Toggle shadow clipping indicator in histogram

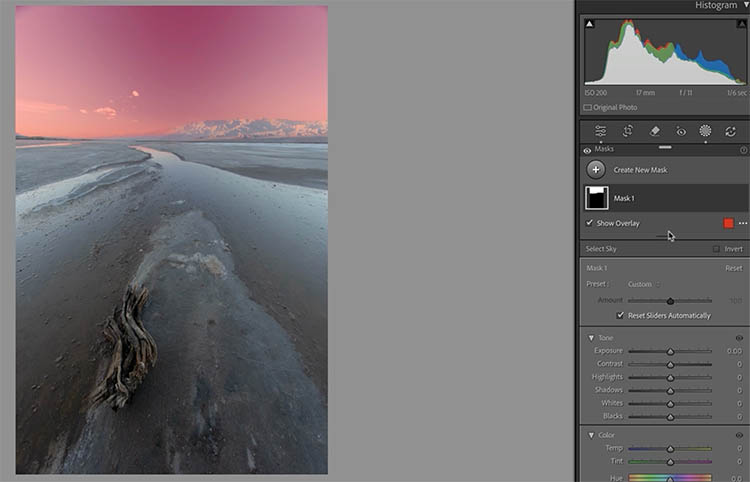pos(590,24)
